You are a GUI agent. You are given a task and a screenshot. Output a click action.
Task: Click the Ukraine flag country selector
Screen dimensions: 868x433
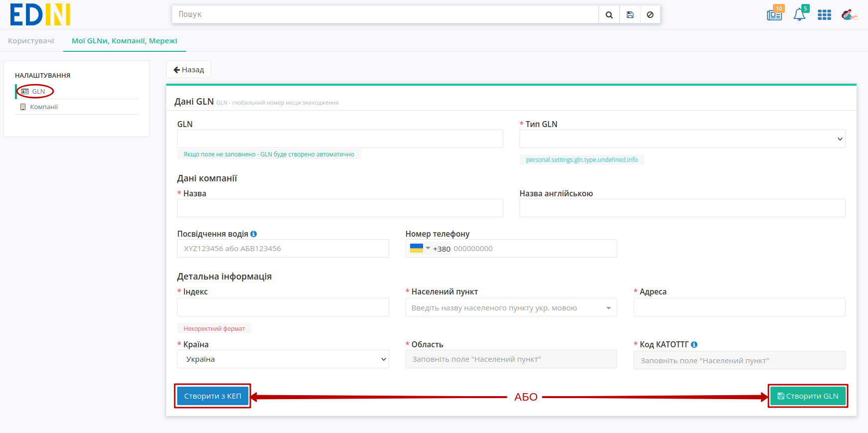[420, 248]
